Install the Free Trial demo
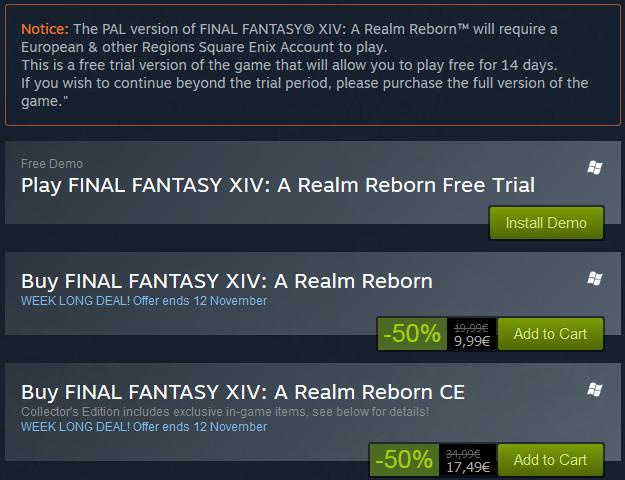 546,223
